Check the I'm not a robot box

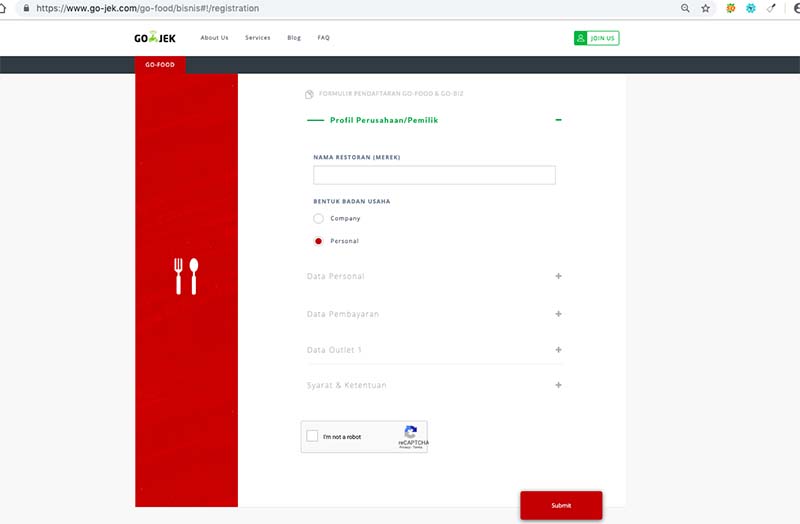(x=312, y=436)
